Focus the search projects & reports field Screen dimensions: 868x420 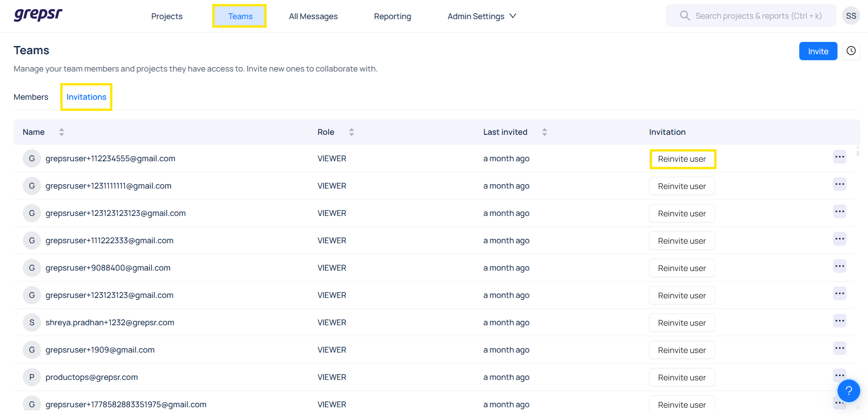coord(751,16)
